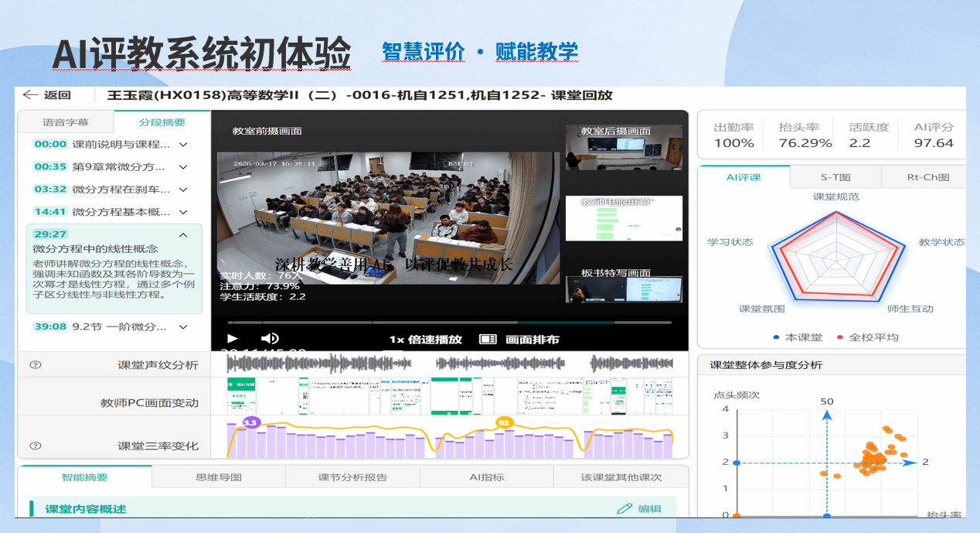Image resolution: width=980 pixels, height=533 pixels.
Task: Expand the 00:00 课前说明 segment
Action: click(183, 145)
